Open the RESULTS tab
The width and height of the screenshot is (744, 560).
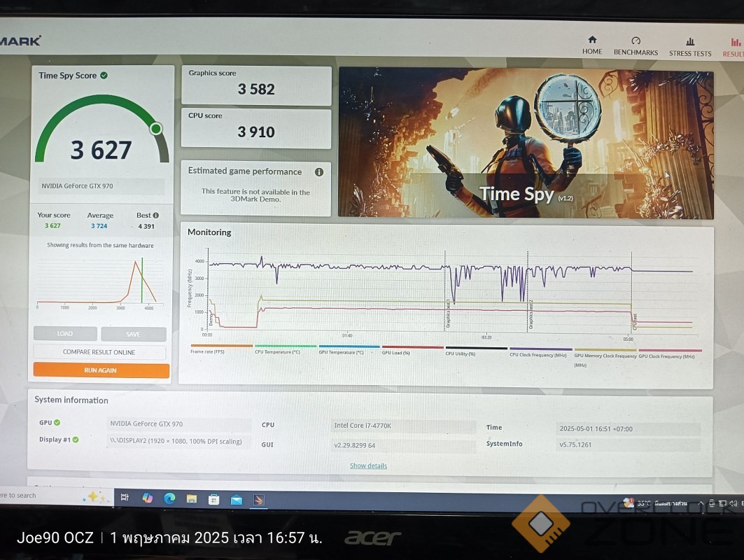click(x=734, y=48)
